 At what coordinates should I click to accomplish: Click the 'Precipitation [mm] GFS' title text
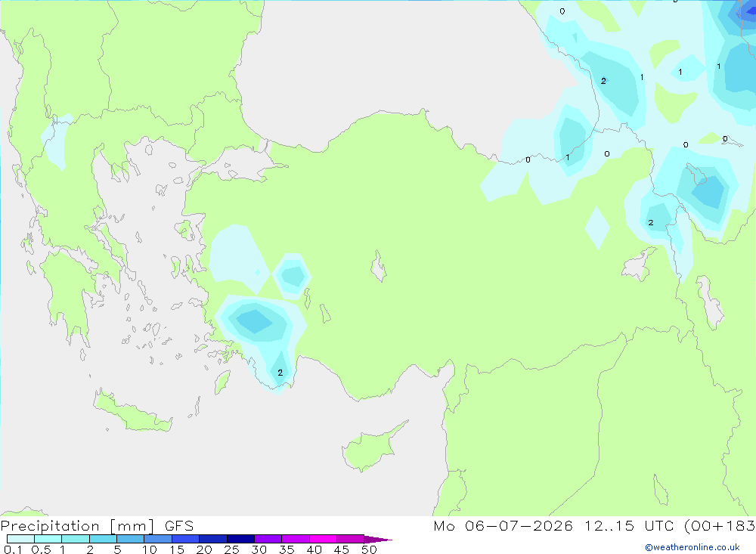pos(97,525)
